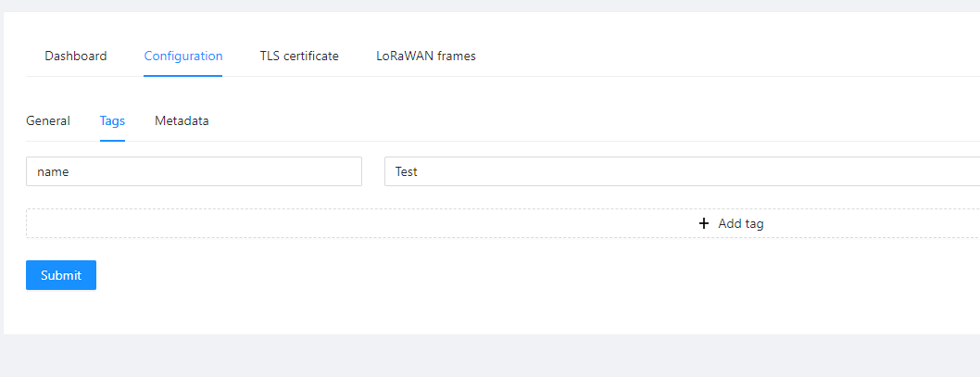Click the "Add tag" text label
Image resolution: width=980 pixels, height=377 pixels.
[741, 223]
